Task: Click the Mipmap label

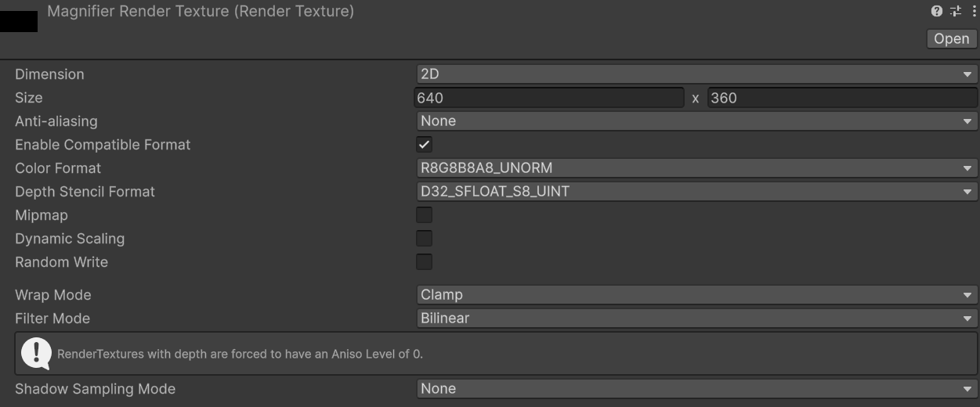Action: point(42,215)
